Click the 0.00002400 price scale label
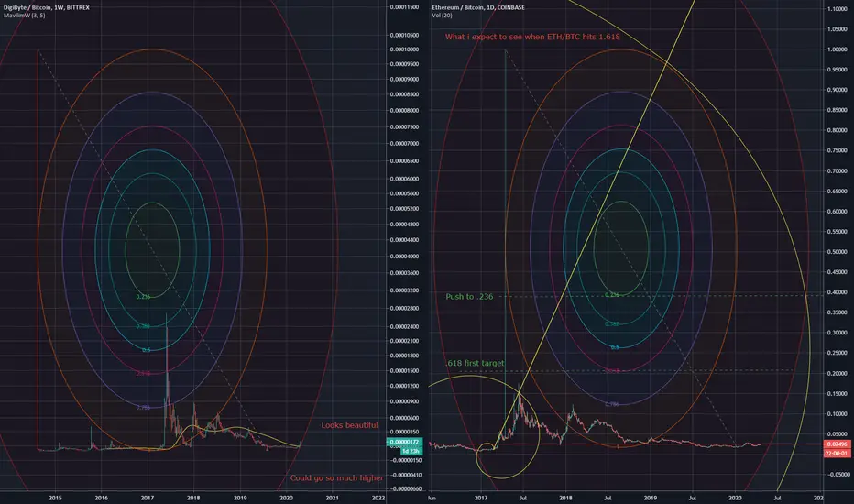The width and height of the screenshot is (854, 504). [x=405, y=327]
